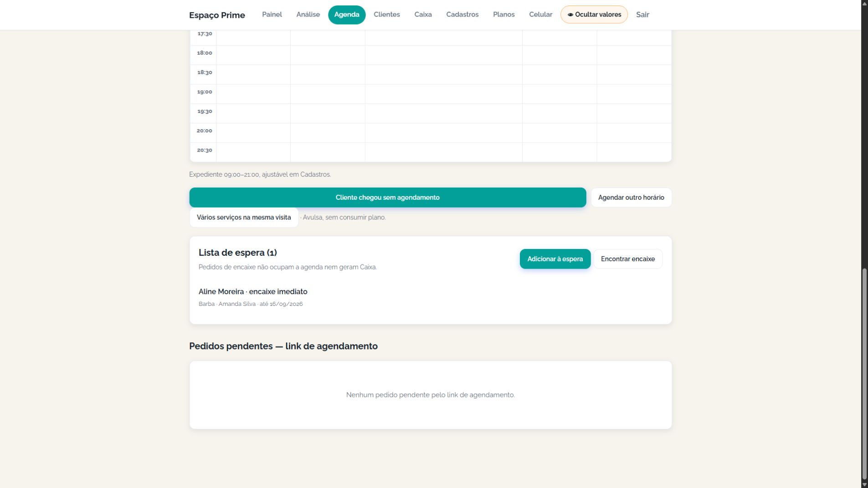Open Cadastros section

(462, 15)
